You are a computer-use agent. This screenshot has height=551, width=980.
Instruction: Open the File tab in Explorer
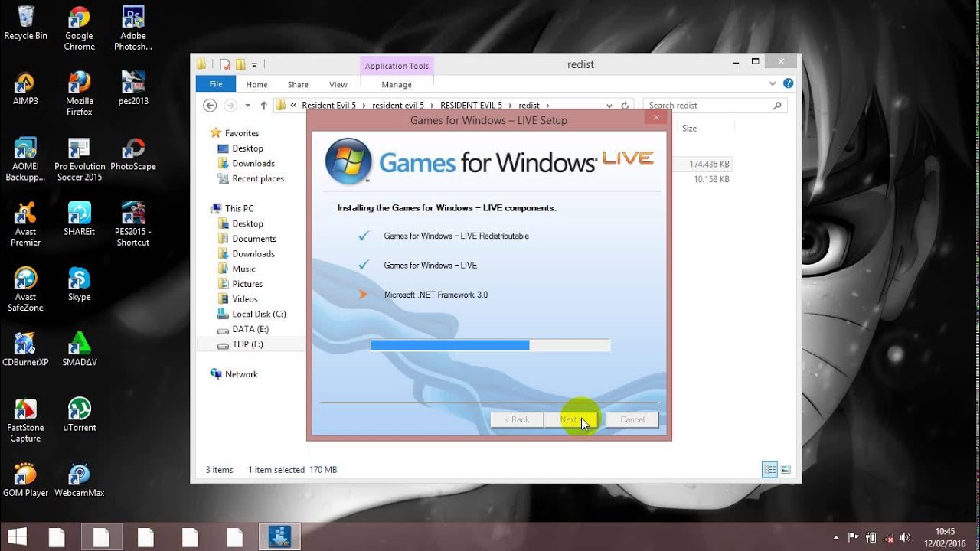[x=216, y=84]
